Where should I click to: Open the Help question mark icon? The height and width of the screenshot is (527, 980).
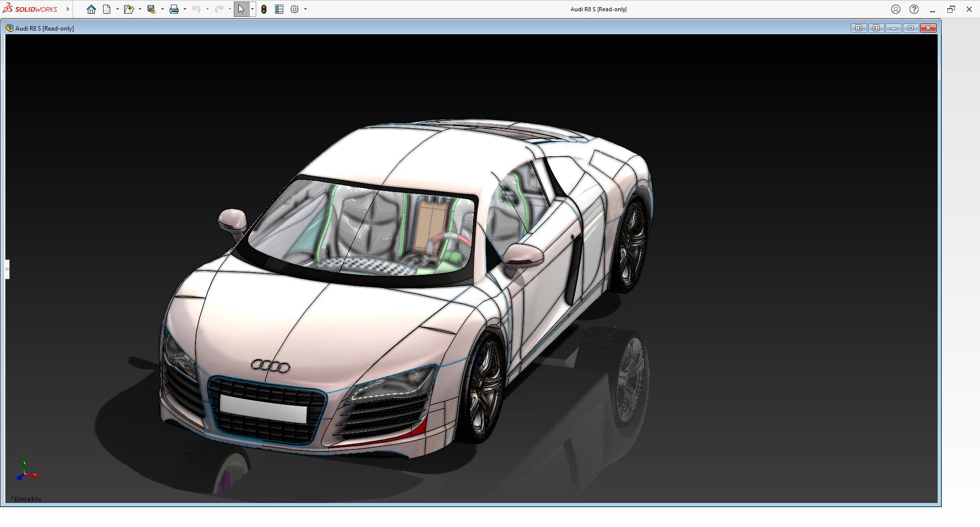[x=914, y=9]
